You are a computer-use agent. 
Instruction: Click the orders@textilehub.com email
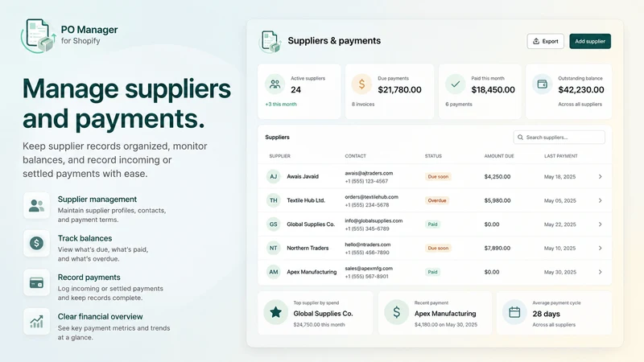[371, 197]
